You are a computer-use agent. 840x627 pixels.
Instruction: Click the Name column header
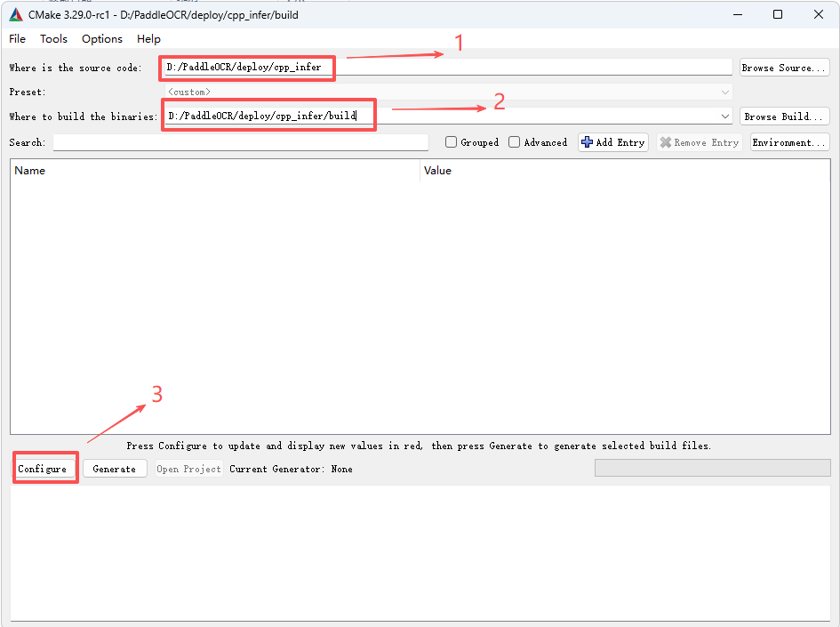pos(215,171)
